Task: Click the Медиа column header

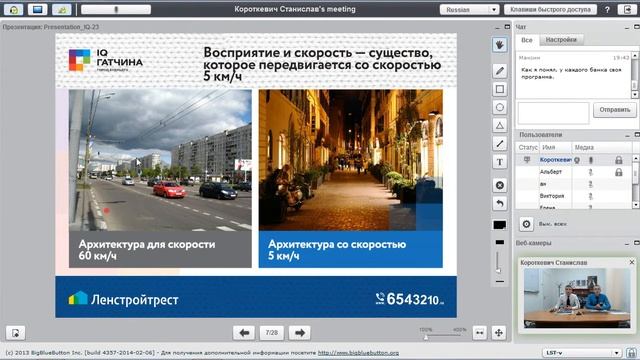Action: (x=602, y=147)
